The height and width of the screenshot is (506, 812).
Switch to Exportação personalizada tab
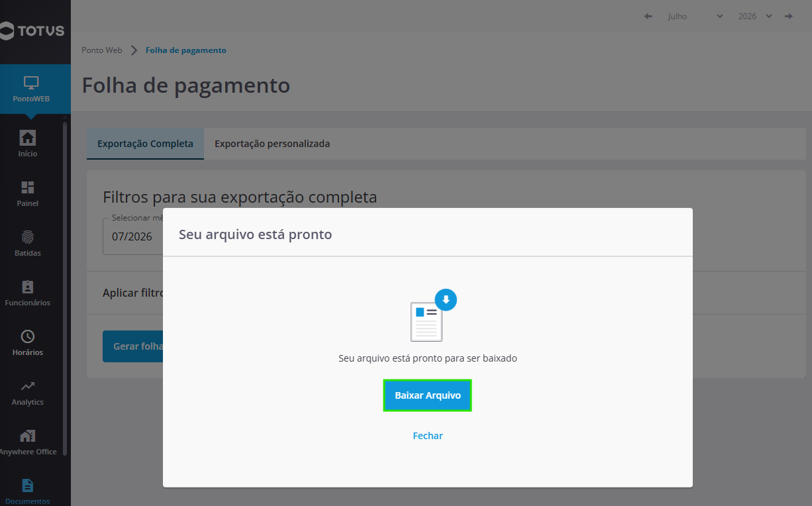click(272, 144)
